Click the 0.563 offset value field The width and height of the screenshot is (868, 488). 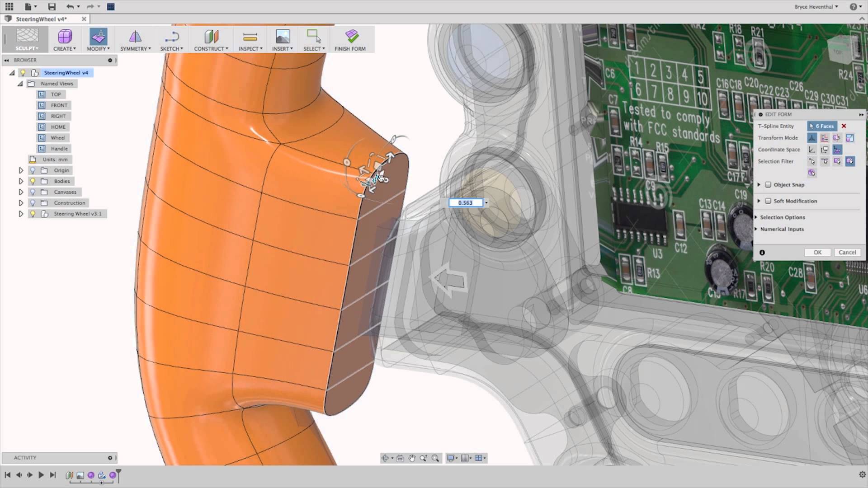[465, 202]
